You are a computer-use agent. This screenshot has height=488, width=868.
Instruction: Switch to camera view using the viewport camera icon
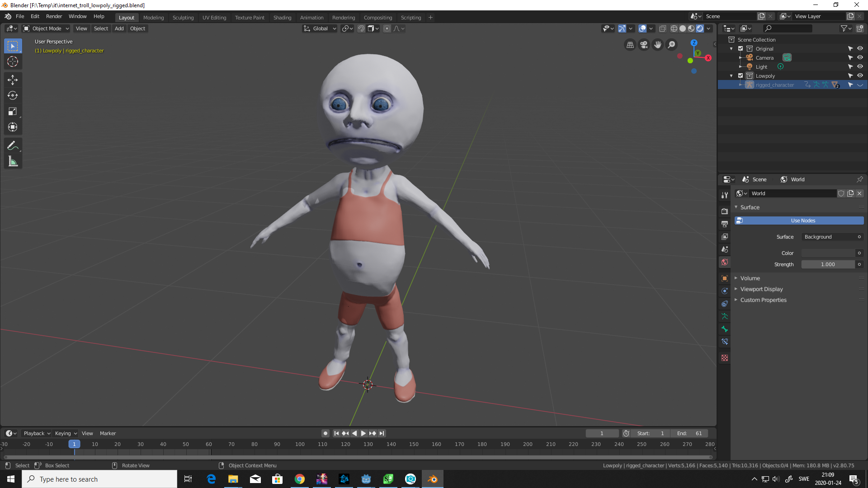[643, 45]
